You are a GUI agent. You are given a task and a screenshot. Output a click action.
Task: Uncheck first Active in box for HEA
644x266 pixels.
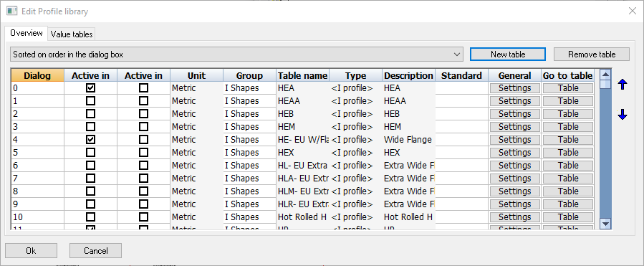click(x=91, y=88)
